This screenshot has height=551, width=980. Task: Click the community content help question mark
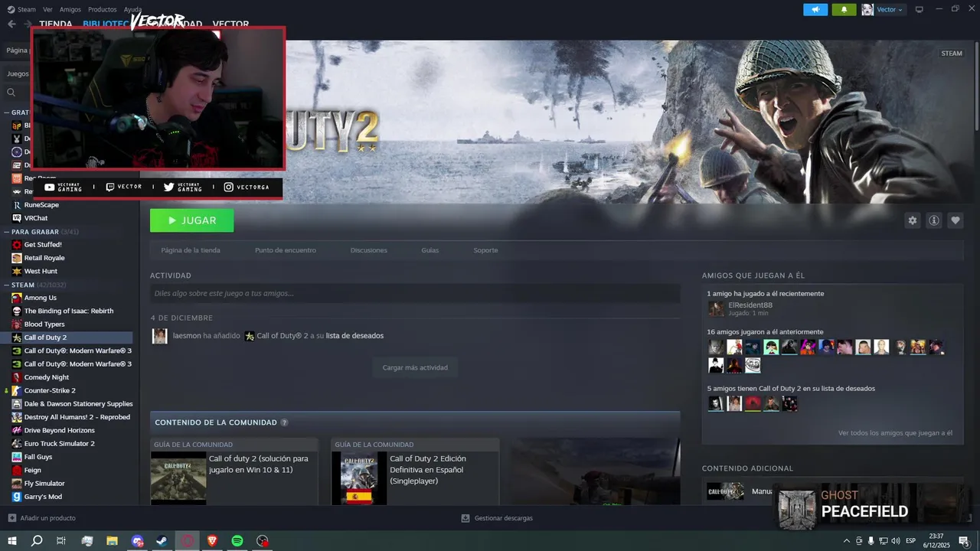pos(284,422)
